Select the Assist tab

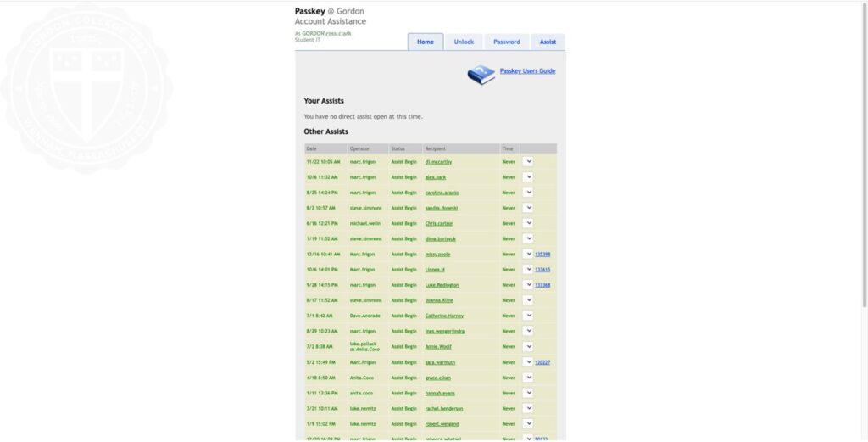pos(548,42)
